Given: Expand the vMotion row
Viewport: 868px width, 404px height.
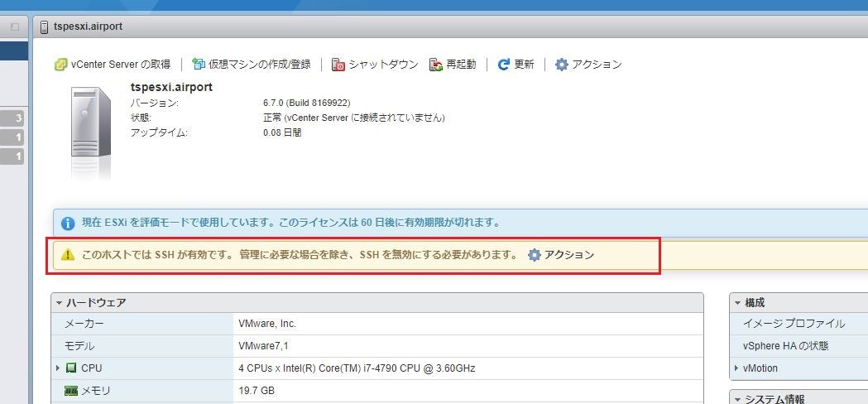Looking at the screenshot, I should (x=736, y=368).
